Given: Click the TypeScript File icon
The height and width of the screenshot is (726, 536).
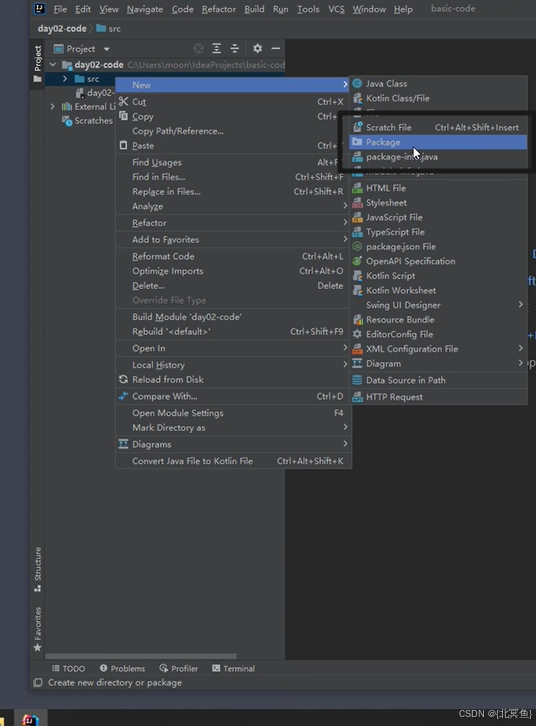Looking at the screenshot, I should (357, 232).
